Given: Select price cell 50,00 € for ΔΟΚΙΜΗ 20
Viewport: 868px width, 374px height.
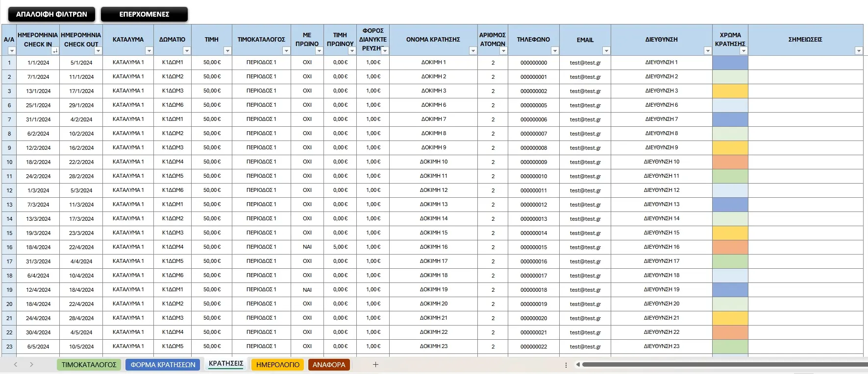Looking at the screenshot, I should [x=212, y=304].
